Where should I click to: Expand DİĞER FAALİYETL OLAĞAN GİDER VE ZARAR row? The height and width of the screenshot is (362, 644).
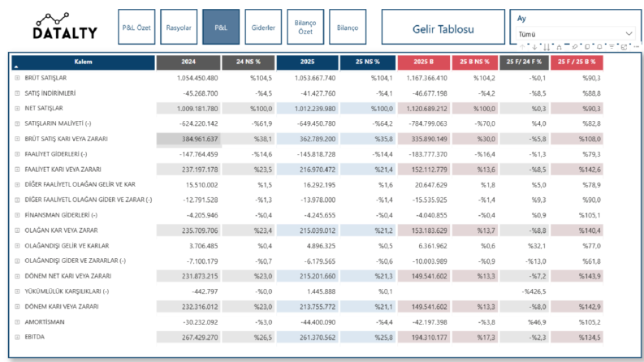click(17, 200)
